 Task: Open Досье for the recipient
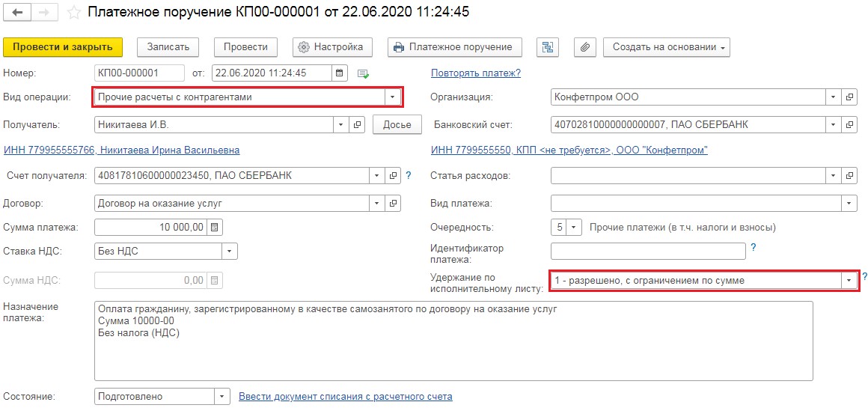397,124
